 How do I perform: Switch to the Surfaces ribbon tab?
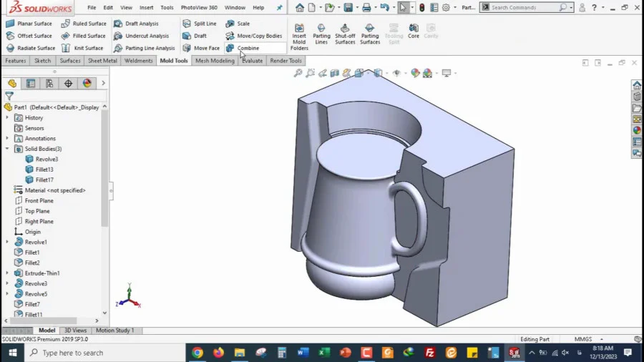(x=70, y=61)
